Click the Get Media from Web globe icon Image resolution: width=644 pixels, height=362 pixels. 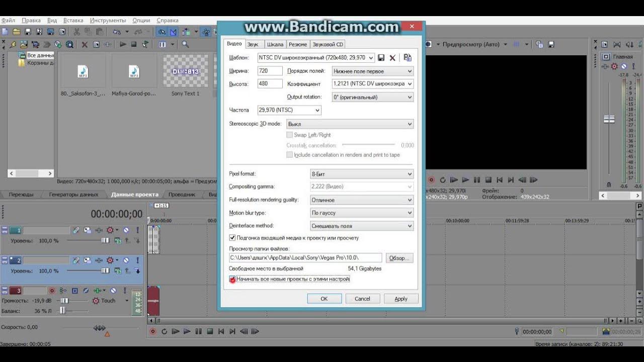pyautogui.click(x=69, y=45)
